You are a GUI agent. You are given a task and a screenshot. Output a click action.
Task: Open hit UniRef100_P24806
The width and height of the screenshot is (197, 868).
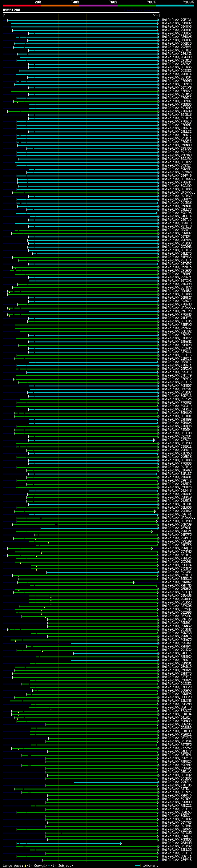[x=176, y=37]
